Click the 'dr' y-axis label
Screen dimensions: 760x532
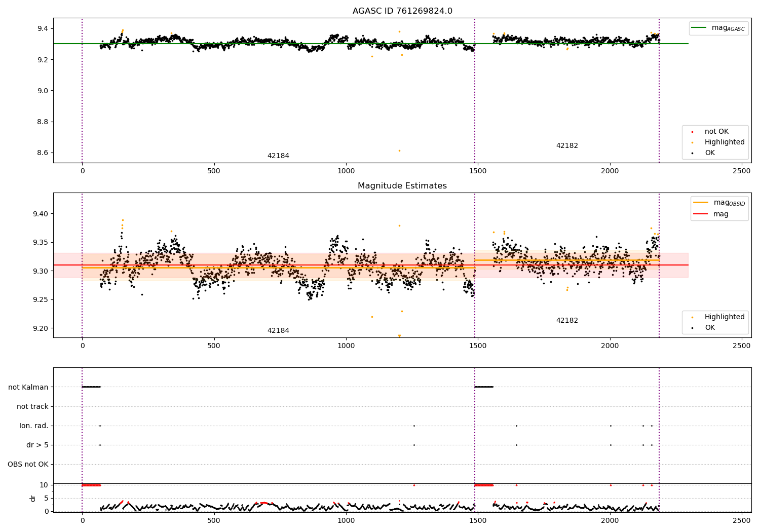coord(33,498)
